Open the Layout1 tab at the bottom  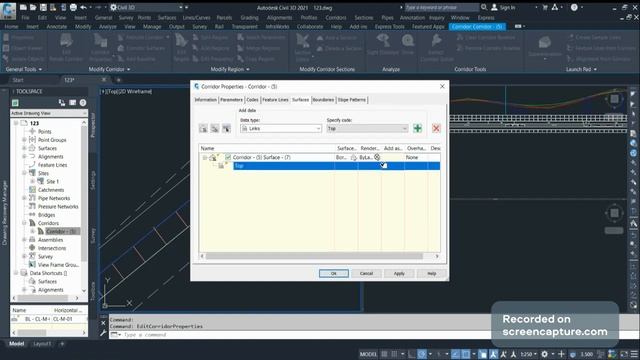[x=42, y=344]
